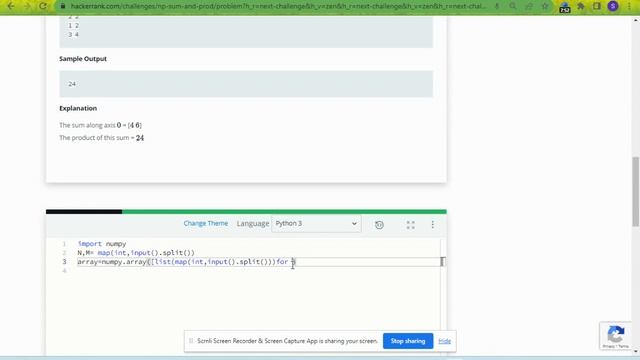Hide the screen sharing notification bar
640x360 pixels.
[x=444, y=341]
